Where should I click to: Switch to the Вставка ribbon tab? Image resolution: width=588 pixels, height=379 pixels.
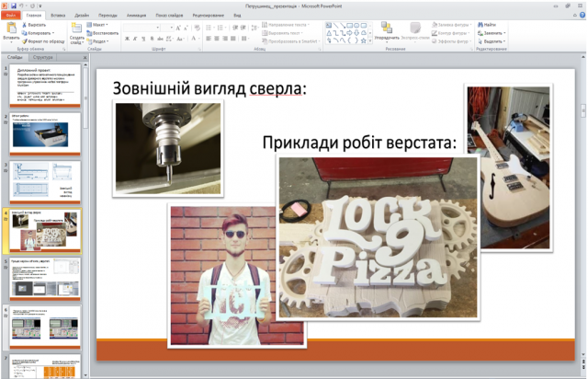pyautogui.click(x=58, y=16)
